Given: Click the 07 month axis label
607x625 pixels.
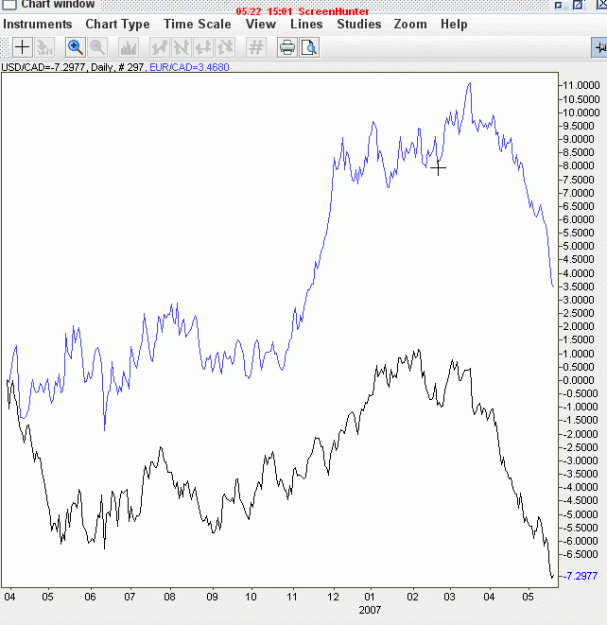Looking at the screenshot, I should point(130,597).
